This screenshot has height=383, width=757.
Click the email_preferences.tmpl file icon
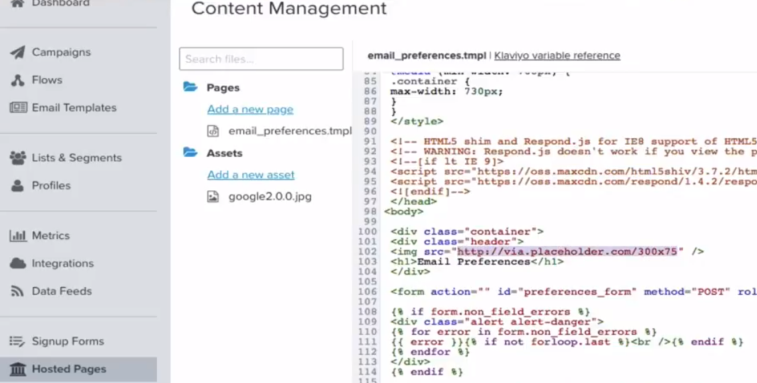click(x=213, y=131)
